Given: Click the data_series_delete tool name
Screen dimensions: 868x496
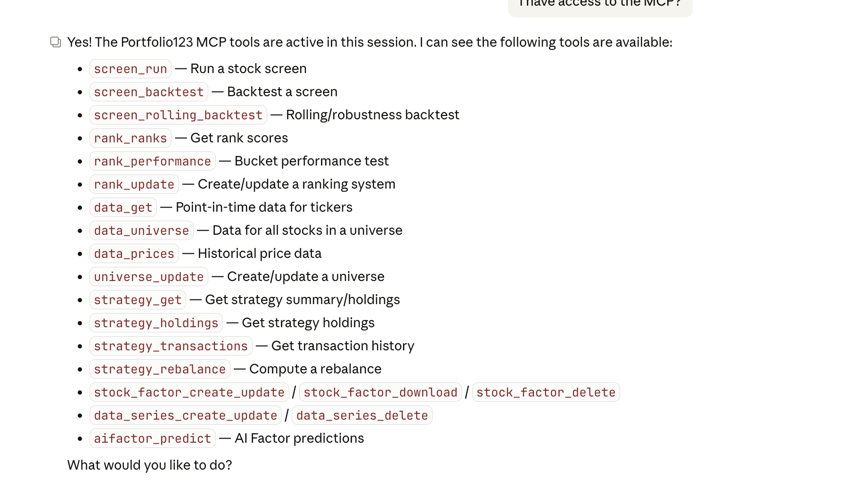Looking at the screenshot, I should [x=362, y=415].
